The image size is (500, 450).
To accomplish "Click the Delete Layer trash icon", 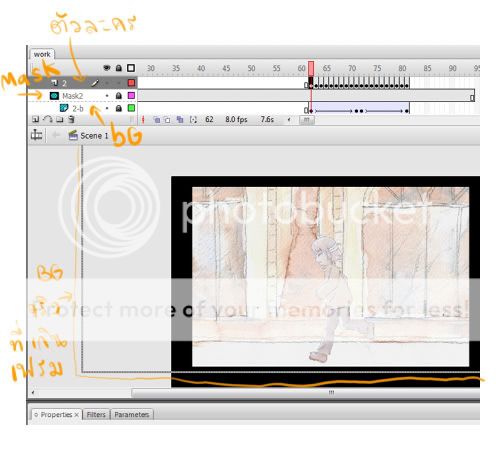I will point(71,119).
